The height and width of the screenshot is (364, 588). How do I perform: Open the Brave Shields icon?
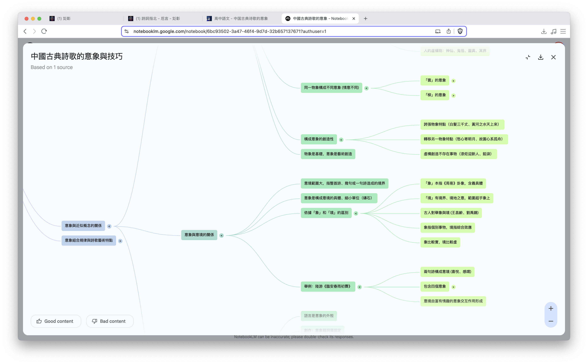click(x=460, y=31)
